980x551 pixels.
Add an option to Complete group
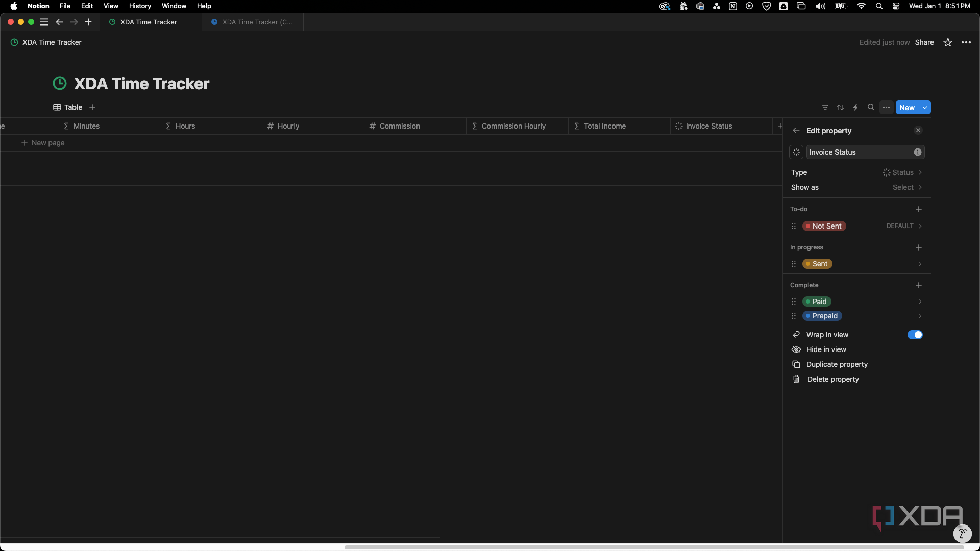919,285
